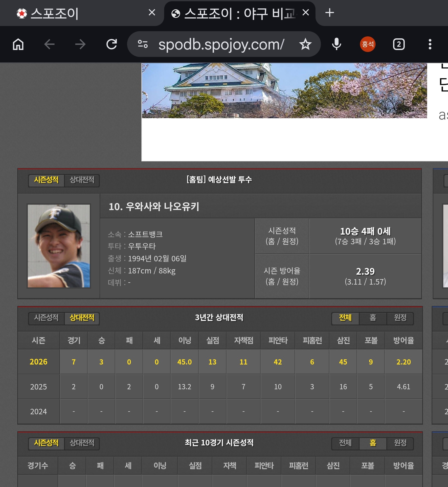This screenshot has width=448, height=487.
Task: Open a new tab with plus icon
Action: 329,13
